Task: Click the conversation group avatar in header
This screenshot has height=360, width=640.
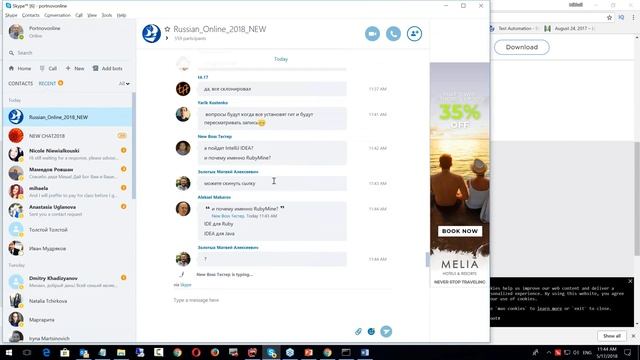Action: (x=151, y=33)
